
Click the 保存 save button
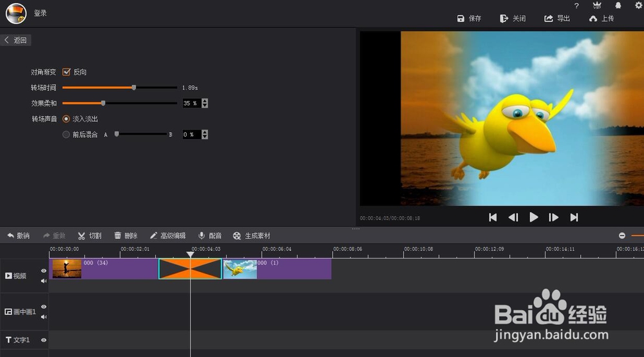coord(469,19)
